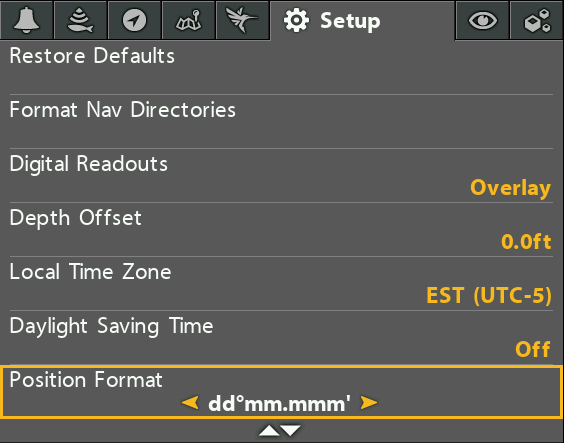
Task: Click the menu scroll up arrow
Action: click(269, 430)
